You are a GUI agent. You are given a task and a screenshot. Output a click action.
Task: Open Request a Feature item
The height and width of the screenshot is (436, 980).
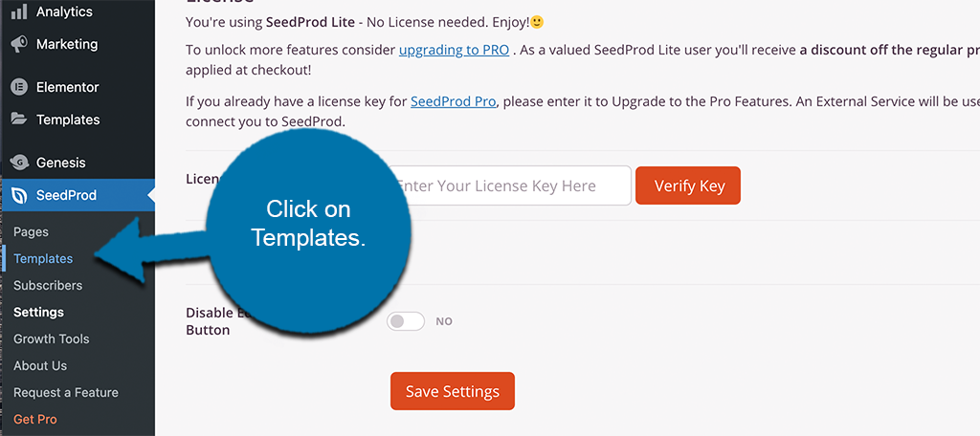coord(66,393)
